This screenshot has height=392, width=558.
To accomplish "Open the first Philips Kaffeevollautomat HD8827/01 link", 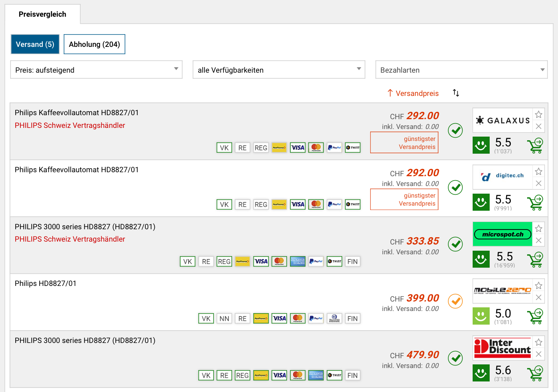I will pyautogui.click(x=77, y=113).
